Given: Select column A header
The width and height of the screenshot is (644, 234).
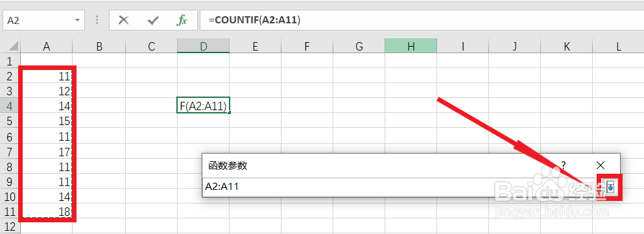Looking at the screenshot, I should pos(47,47).
